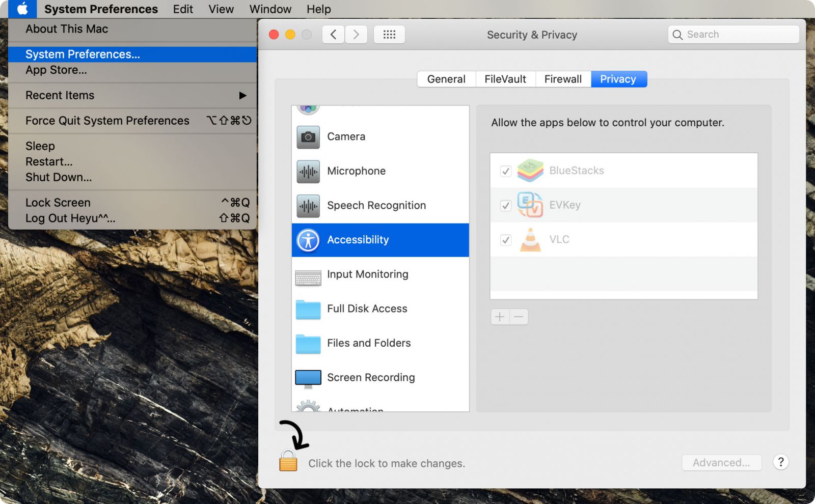The image size is (815, 504).
Task: Click the Input Monitoring keyboard icon
Action: pyautogui.click(x=308, y=278)
